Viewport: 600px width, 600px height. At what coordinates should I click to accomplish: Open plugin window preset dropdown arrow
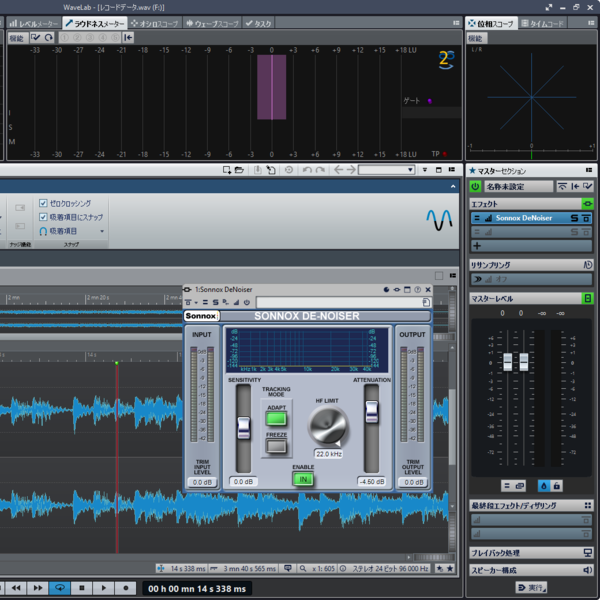click(196, 302)
